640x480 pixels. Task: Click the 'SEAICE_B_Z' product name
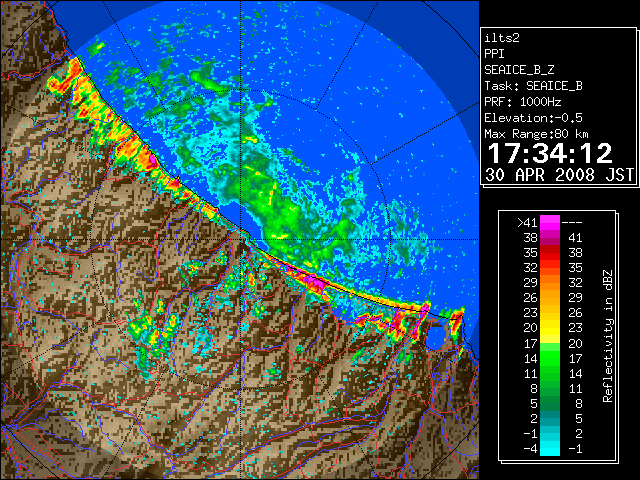click(x=519, y=70)
